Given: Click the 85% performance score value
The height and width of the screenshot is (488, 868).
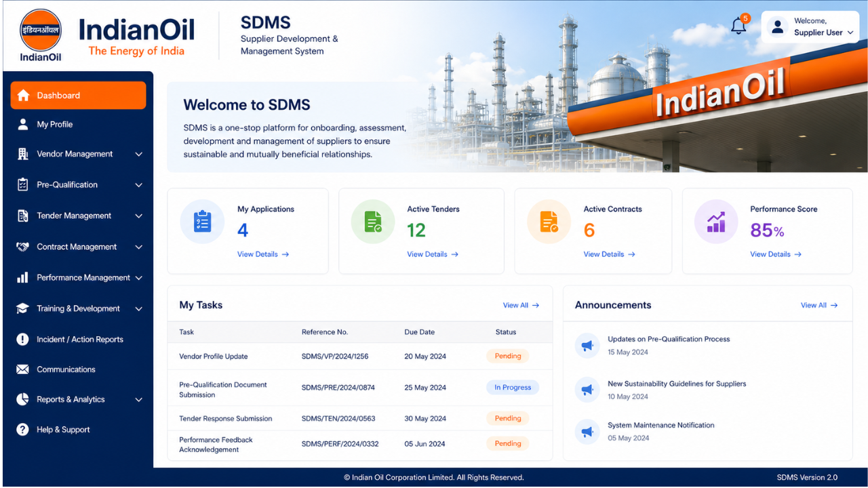Looking at the screenshot, I should pyautogui.click(x=767, y=230).
